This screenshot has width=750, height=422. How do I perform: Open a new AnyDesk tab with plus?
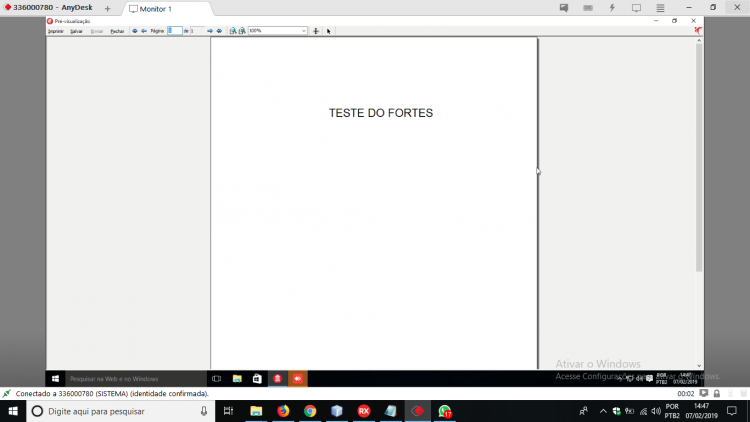(107, 8)
